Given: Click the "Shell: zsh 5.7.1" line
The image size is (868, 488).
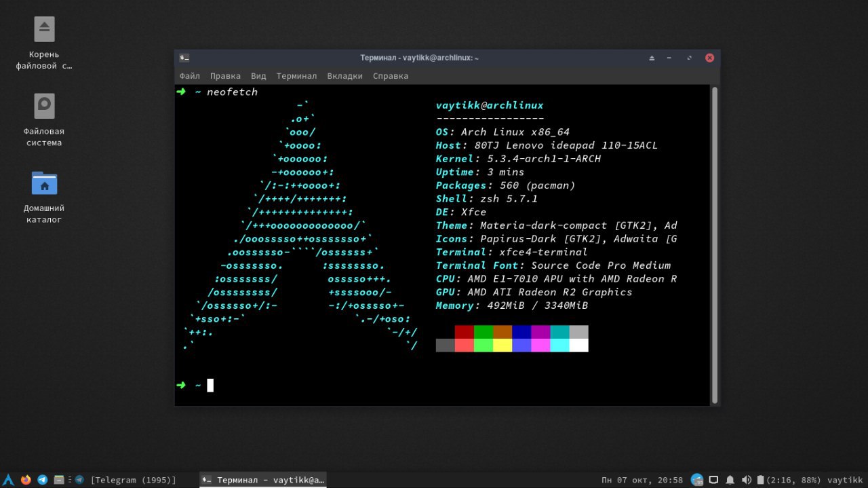Looking at the screenshot, I should click(x=486, y=199).
